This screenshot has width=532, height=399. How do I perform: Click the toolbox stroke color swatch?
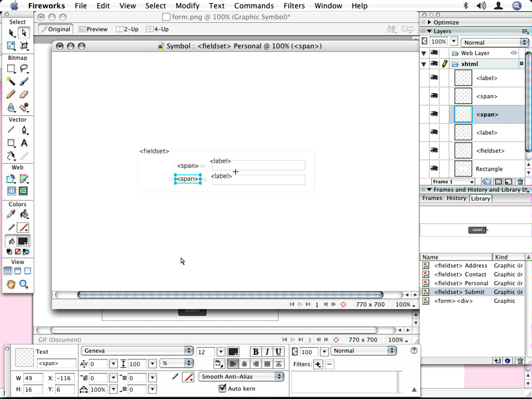click(24, 228)
